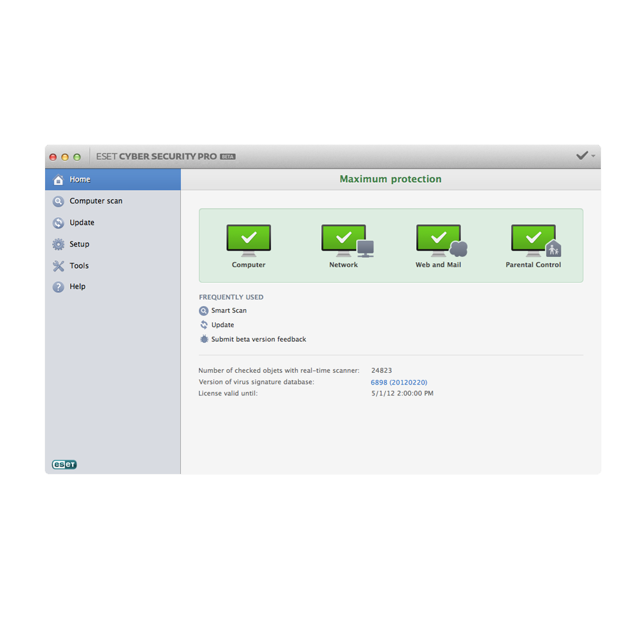The height and width of the screenshot is (644, 644).
Task: Minimize the window with yellow button
Action: point(65,157)
